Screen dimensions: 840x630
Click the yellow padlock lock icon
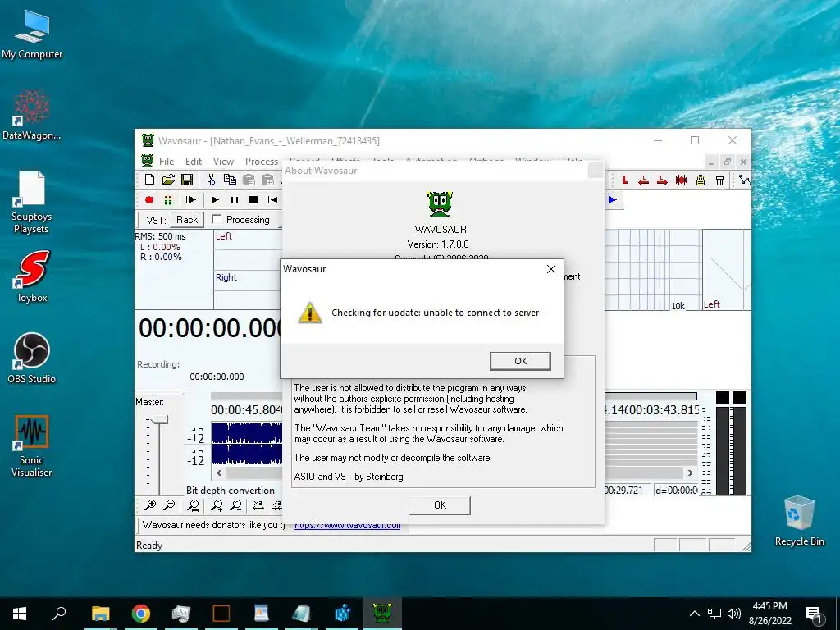pos(701,180)
